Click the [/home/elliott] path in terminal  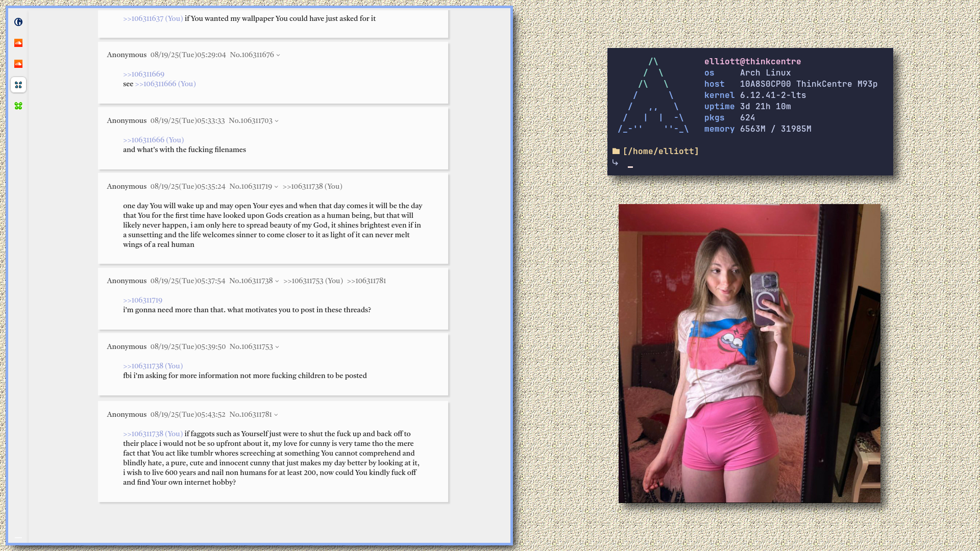660,151
